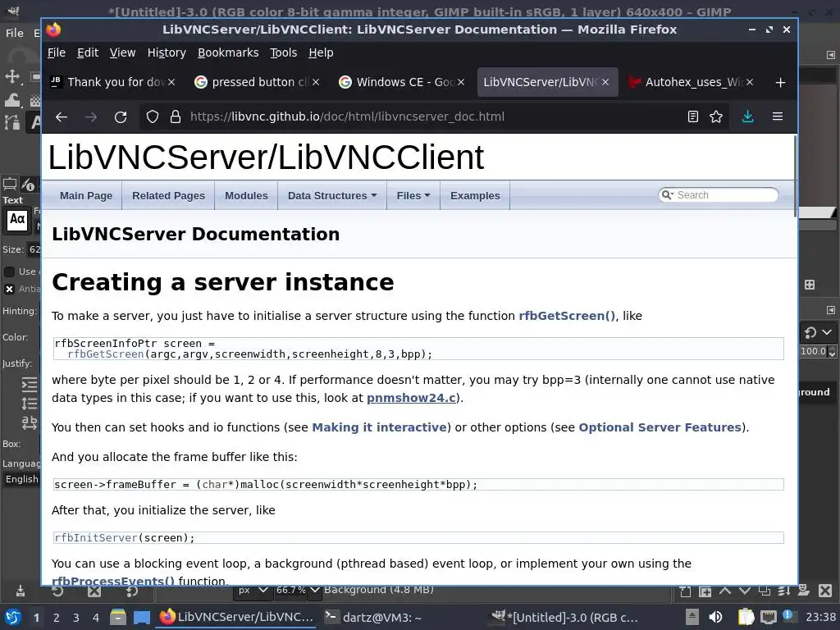Duplicate layer icon in GIMP layers panel
This screenshot has height=630, width=840.
[765, 591]
